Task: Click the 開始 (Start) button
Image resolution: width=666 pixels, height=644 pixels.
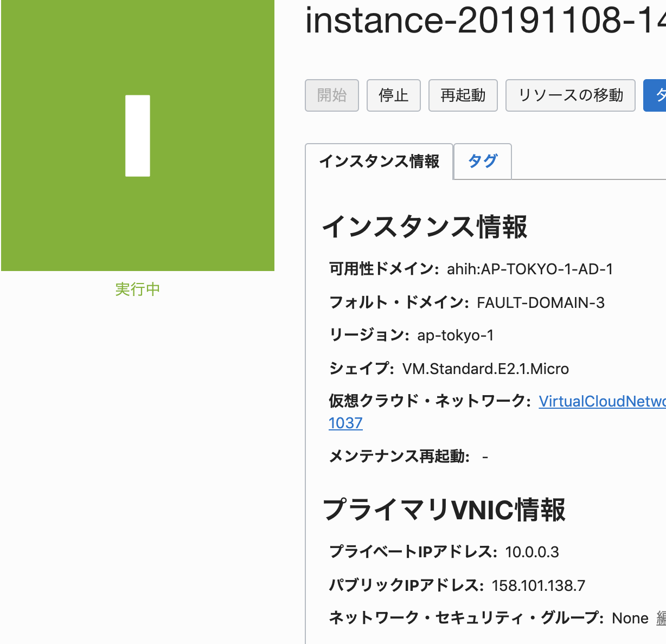Action: 332,95
